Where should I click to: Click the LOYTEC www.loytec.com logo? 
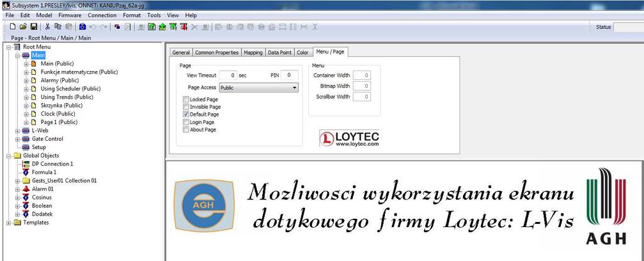[x=350, y=138]
